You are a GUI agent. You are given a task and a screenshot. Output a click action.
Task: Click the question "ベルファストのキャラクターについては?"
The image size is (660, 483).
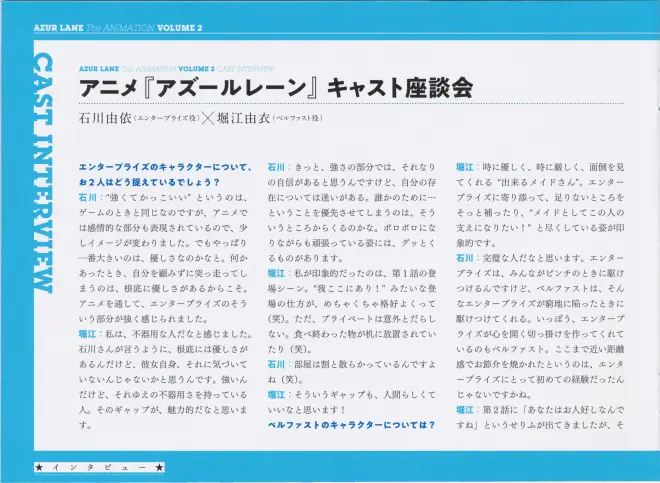tap(351, 425)
